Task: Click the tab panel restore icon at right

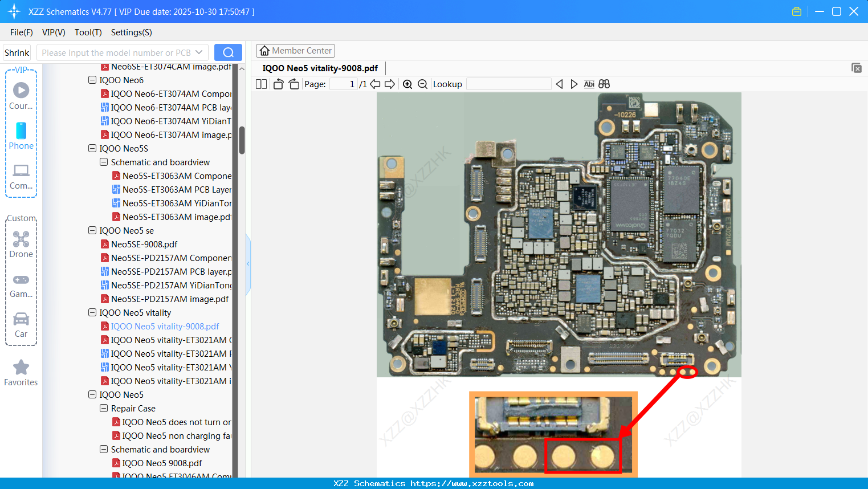Action: coord(857,68)
